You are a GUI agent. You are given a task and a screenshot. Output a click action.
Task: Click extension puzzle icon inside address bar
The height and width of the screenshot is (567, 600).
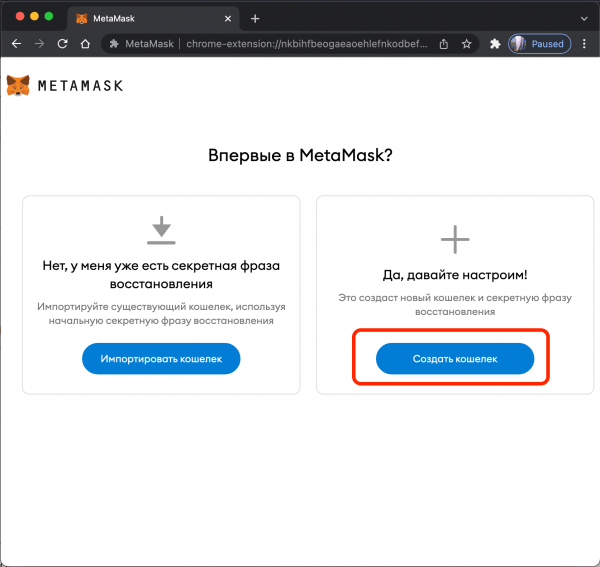114,44
